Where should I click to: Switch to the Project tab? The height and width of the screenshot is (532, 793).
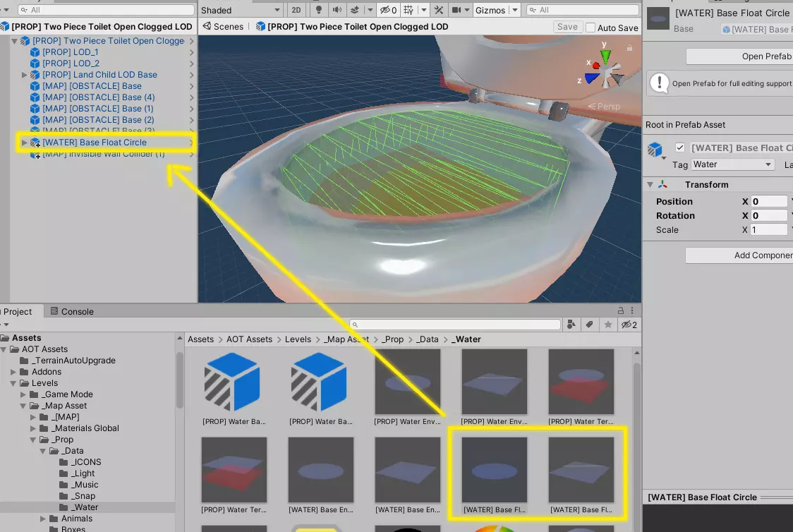click(17, 312)
